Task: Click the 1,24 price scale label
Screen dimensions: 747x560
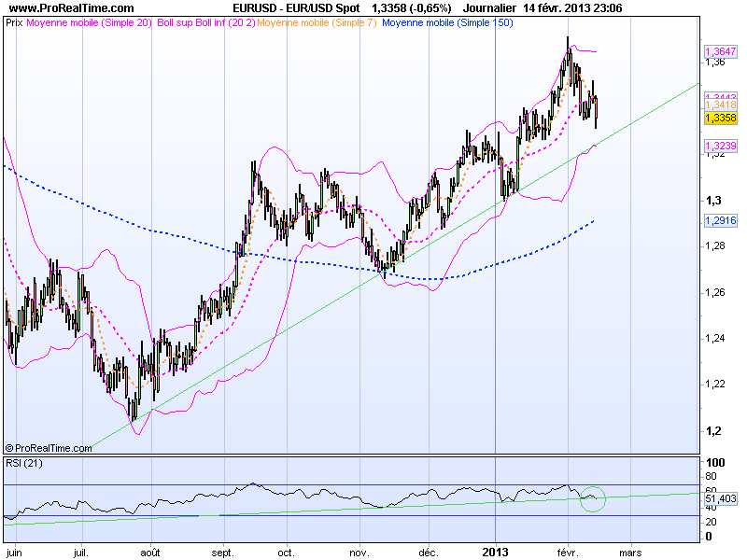Action: (714, 338)
